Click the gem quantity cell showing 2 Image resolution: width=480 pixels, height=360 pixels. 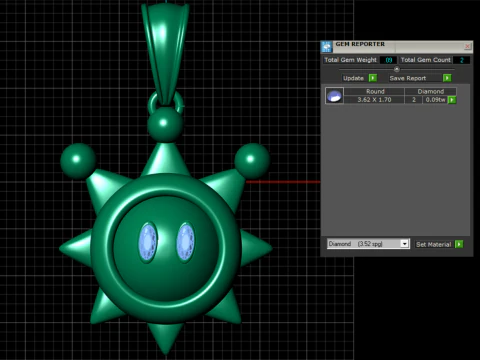[414, 100]
